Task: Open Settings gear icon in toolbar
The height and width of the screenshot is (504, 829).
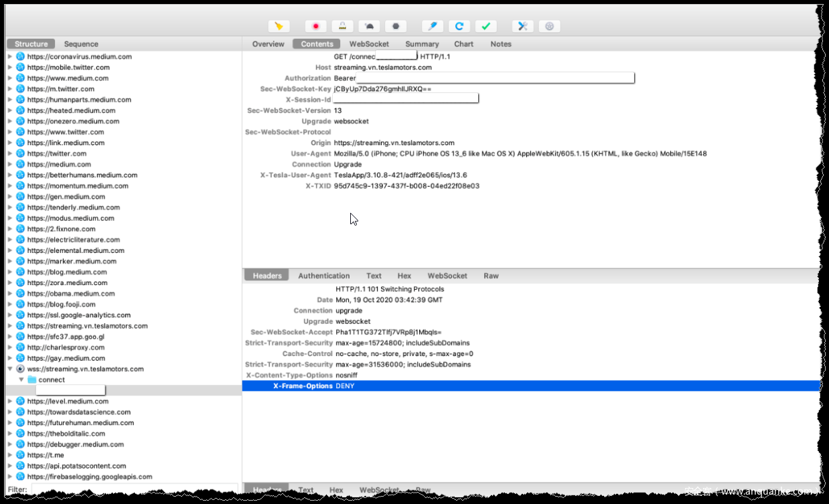Action: pos(550,26)
